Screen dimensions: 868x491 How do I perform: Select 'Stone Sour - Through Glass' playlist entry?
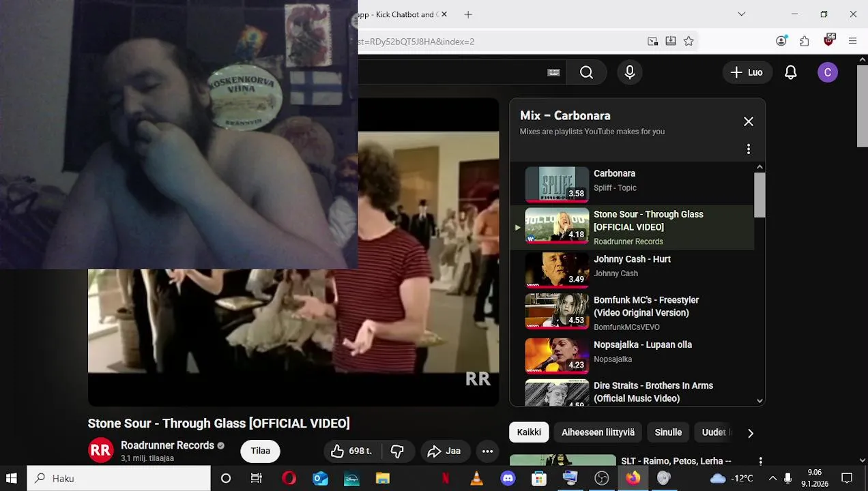coord(632,226)
